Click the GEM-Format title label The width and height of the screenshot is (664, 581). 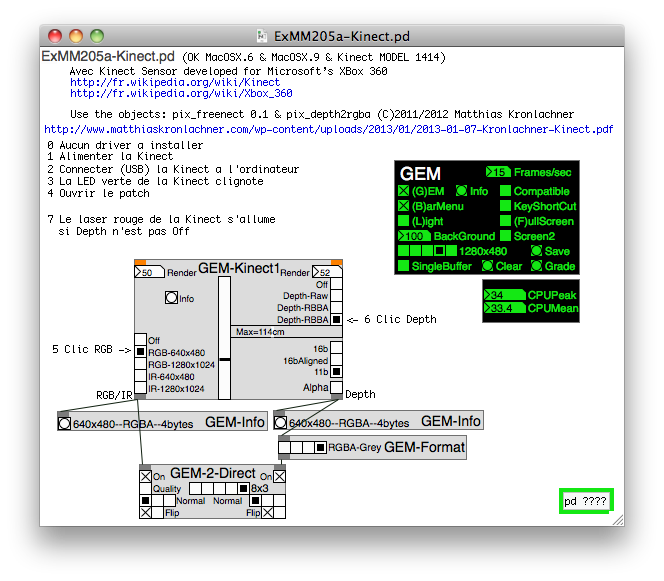point(424,447)
